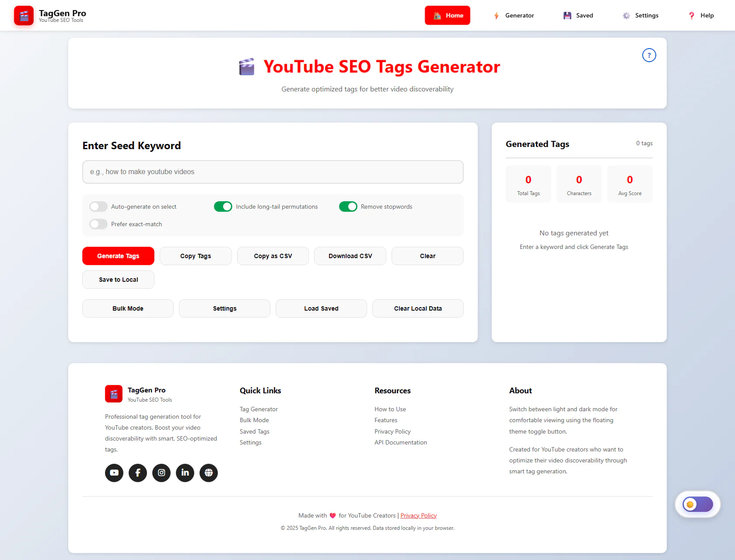Disable Include long-tail permutations toggle
Viewport: 735px width, 560px height.
click(223, 206)
